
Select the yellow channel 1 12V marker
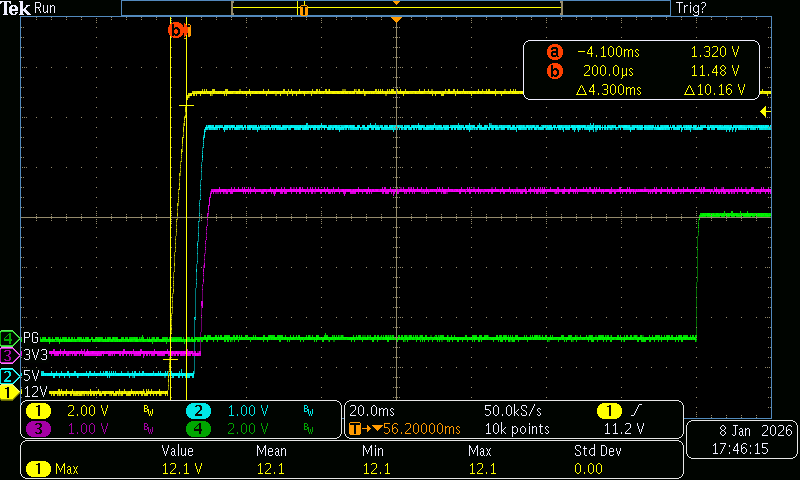pyautogui.click(x=10, y=393)
